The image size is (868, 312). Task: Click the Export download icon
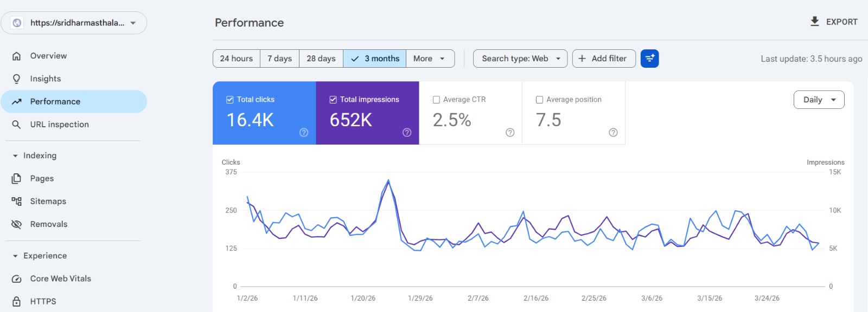pyautogui.click(x=814, y=22)
